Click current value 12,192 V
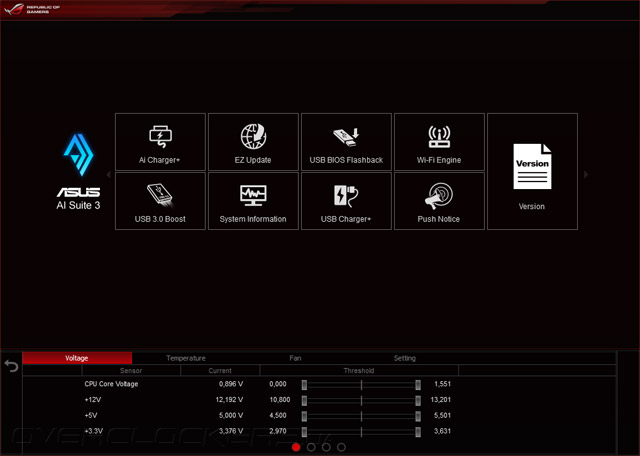The image size is (640, 456). (x=229, y=400)
